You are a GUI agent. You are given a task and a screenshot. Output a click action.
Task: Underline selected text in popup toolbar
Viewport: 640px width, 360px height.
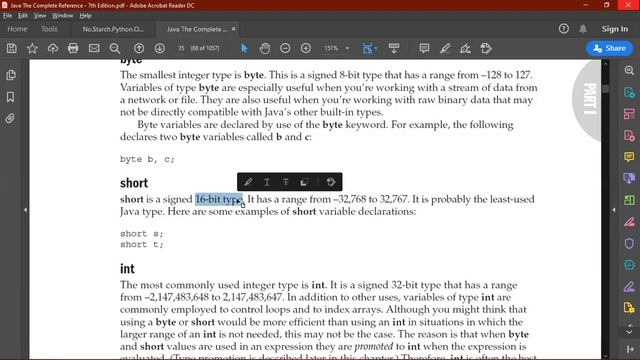(x=267, y=182)
